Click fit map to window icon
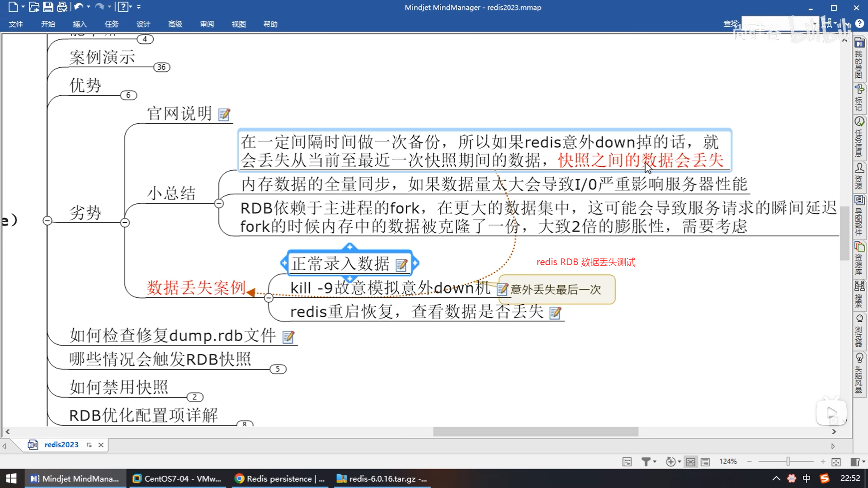The width and height of the screenshot is (868, 488). click(x=836, y=461)
